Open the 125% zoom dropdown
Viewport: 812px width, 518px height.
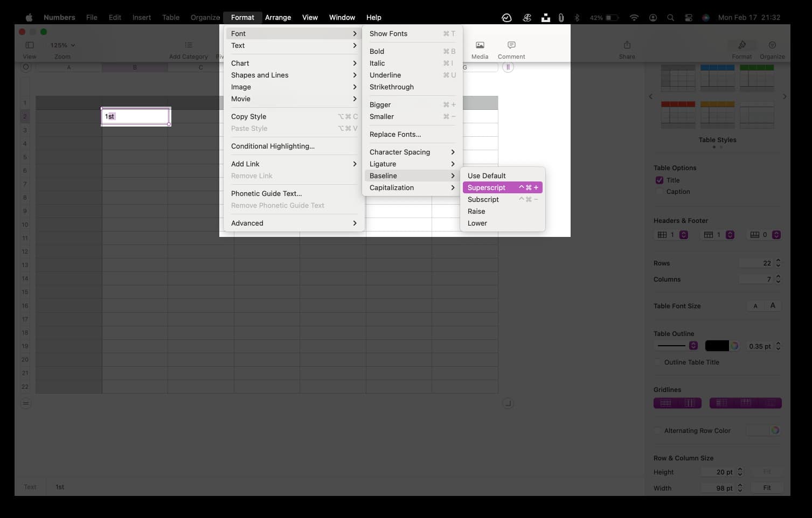click(63, 45)
